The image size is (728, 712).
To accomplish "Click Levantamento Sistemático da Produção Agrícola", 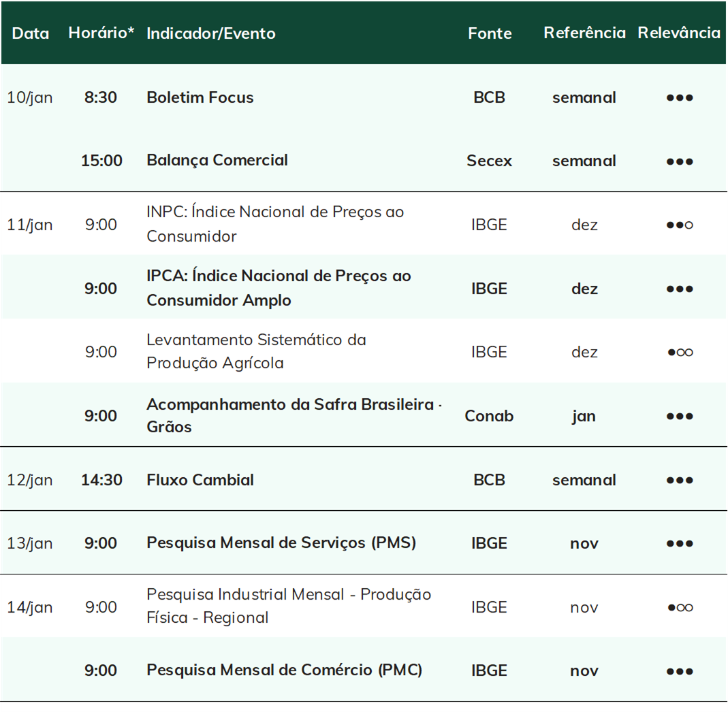I will click(256, 351).
